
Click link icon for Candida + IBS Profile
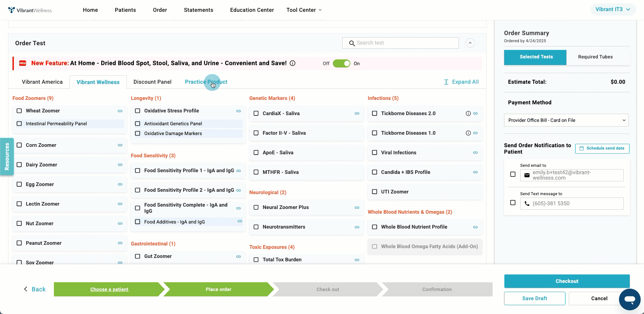[x=475, y=173]
